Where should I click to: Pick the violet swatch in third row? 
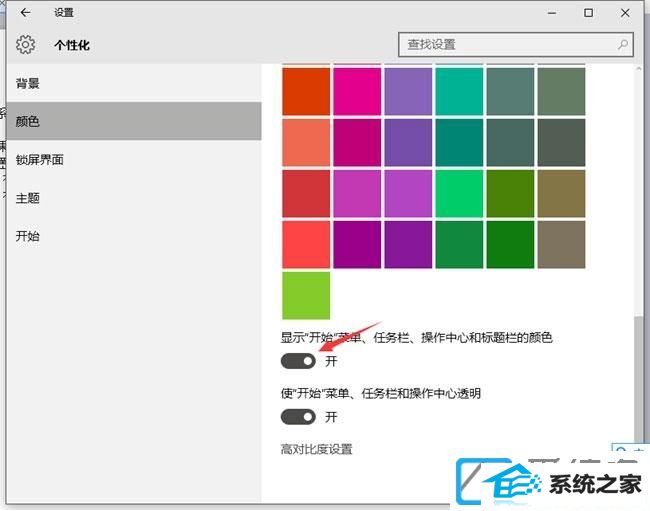pos(408,194)
